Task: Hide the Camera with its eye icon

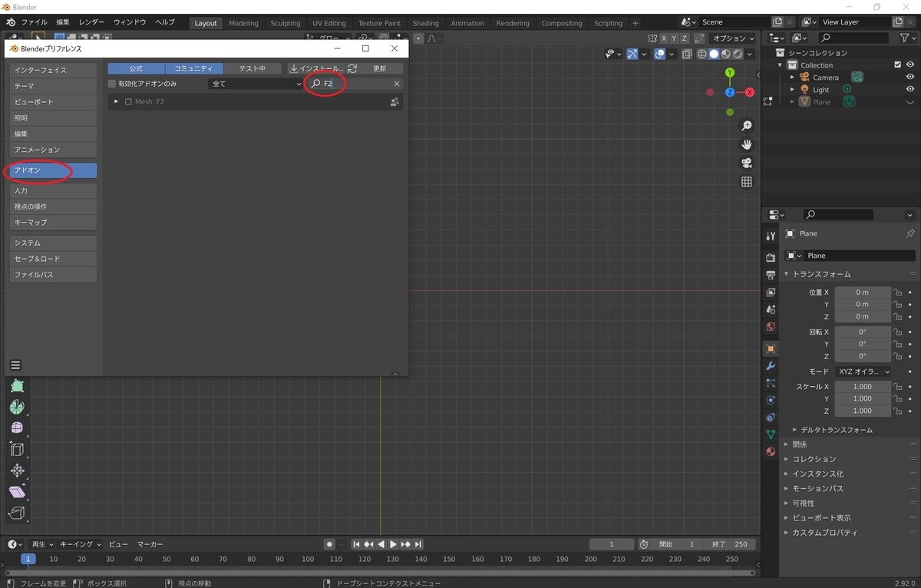Action: pyautogui.click(x=910, y=78)
